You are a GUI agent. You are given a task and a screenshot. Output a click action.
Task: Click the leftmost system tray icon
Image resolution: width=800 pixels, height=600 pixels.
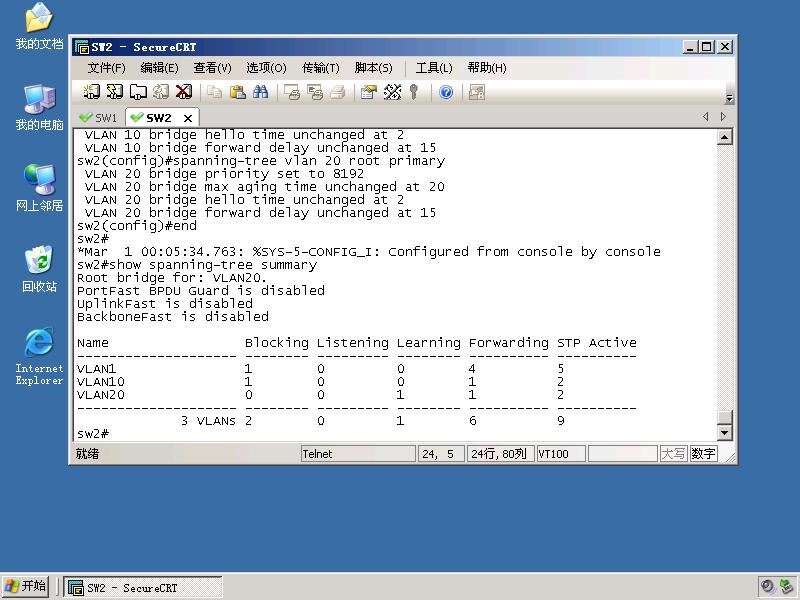(767, 587)
